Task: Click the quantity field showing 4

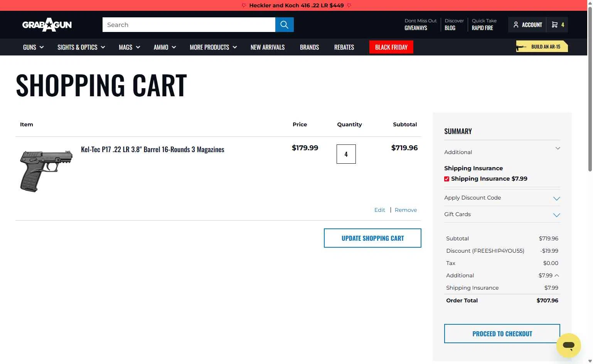Action: 346,154
